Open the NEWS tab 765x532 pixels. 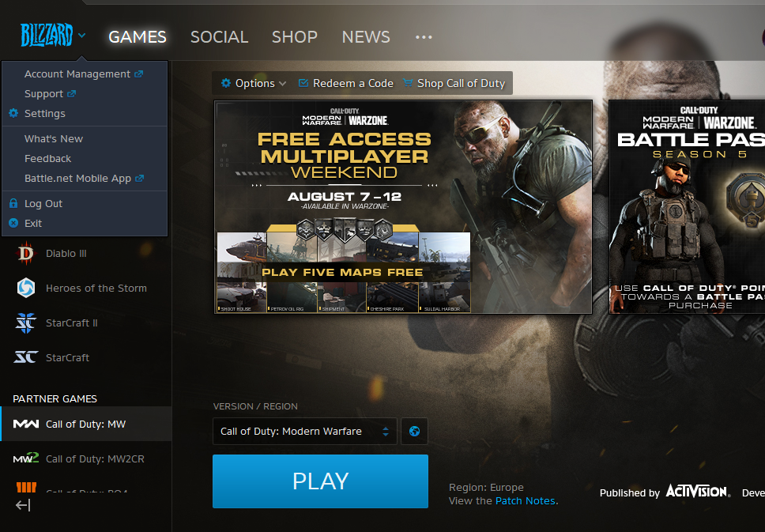click(x=366, y=37)
